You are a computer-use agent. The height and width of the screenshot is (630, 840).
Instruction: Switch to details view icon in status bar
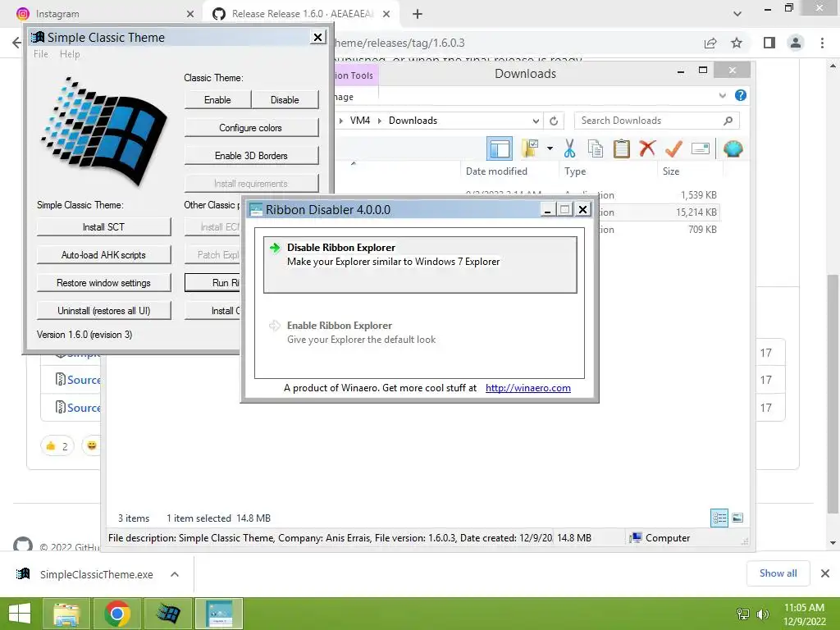[x=719, y=518]
